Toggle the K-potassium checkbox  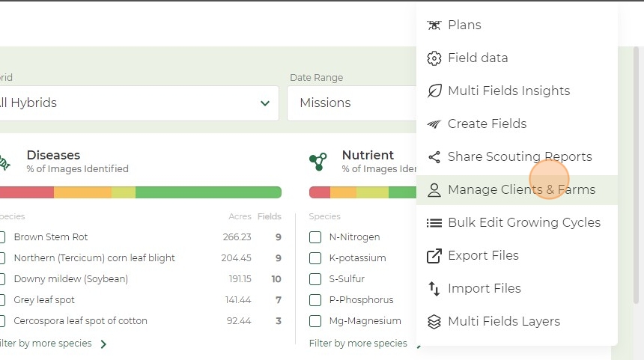point(315,258)
